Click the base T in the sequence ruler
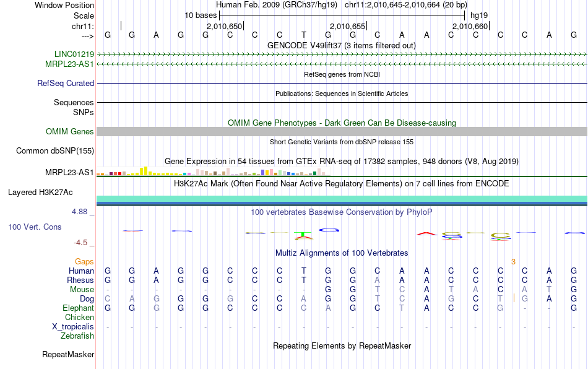The width and height of the screenshot is (588, 369). (304, 35)
